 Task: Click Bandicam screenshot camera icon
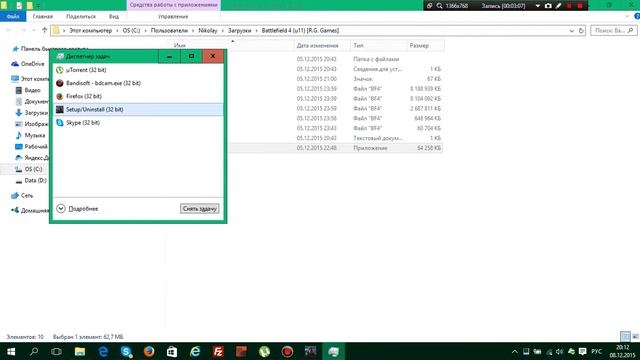tap(548, 6)
